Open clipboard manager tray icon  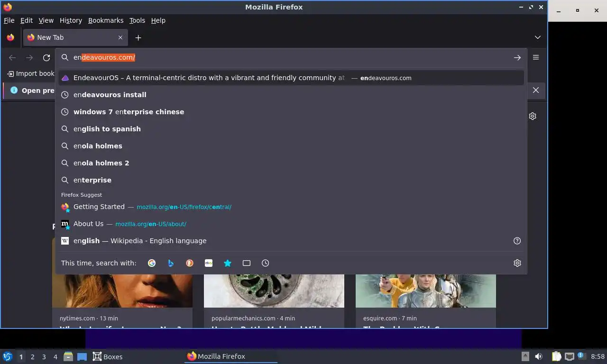coord(557,356)
